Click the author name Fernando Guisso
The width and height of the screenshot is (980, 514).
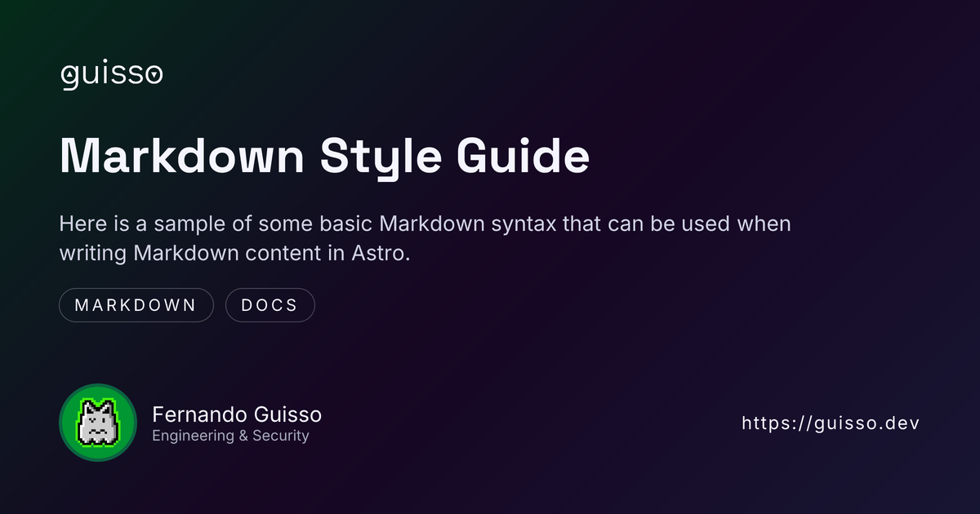pos(236,414)
